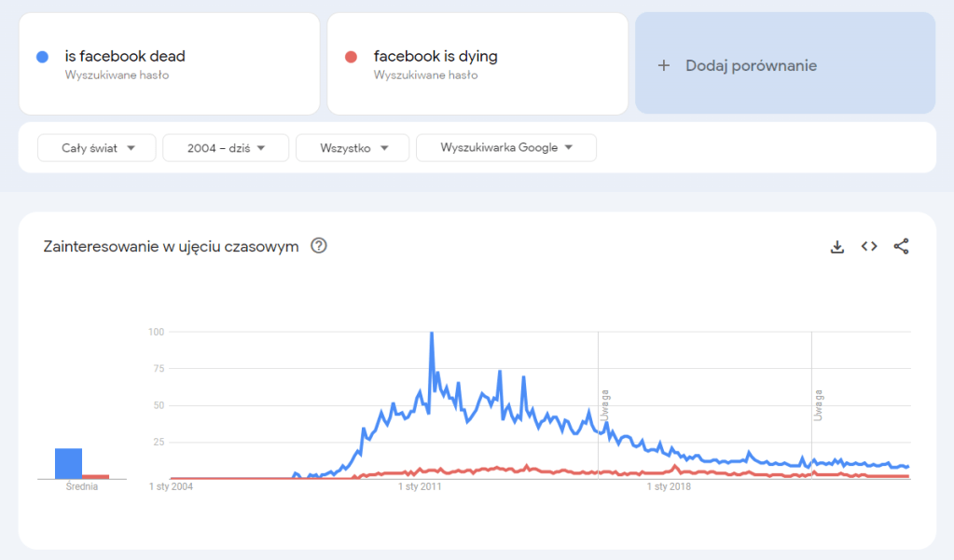The height and width of the screenshot is (560, 954).
Task: Click the blue line peak at 100
Action: [x=431, y=334]
